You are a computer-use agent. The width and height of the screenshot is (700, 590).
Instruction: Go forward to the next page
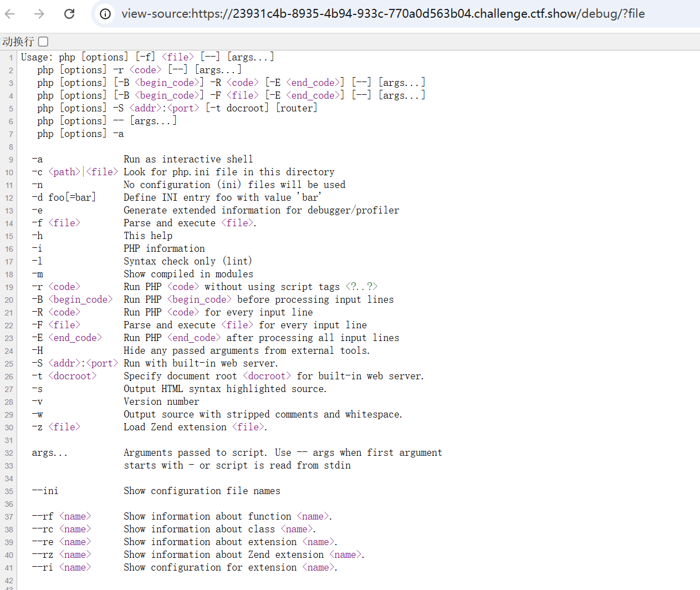[39, 13]
